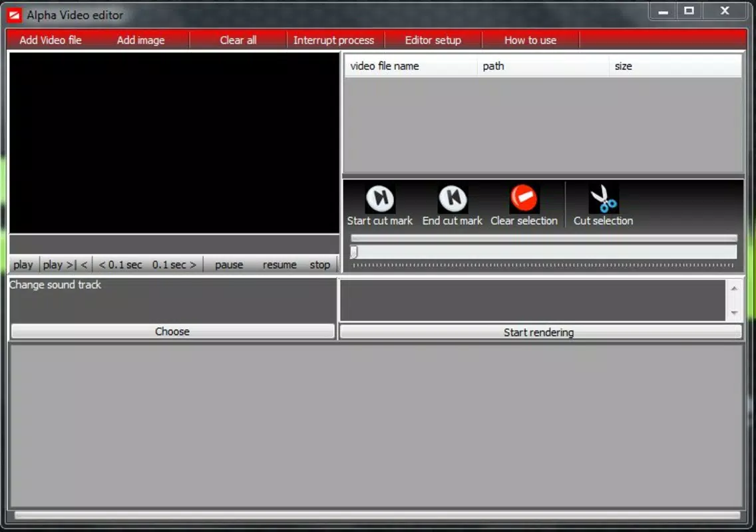Click inside the dark text box above Start rendering
Viewport: 756px width, 532px height.
click(x=533, y=300)
